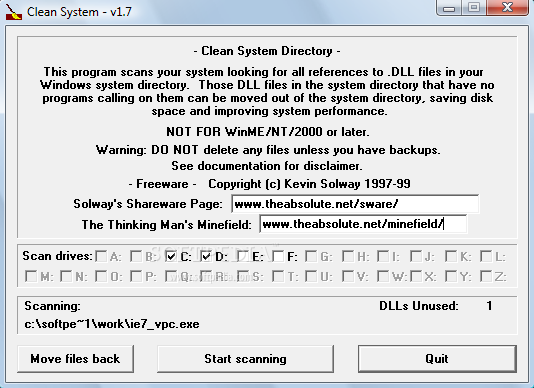Click the 'Solway's Shareware Page:' label

[148, 204]
